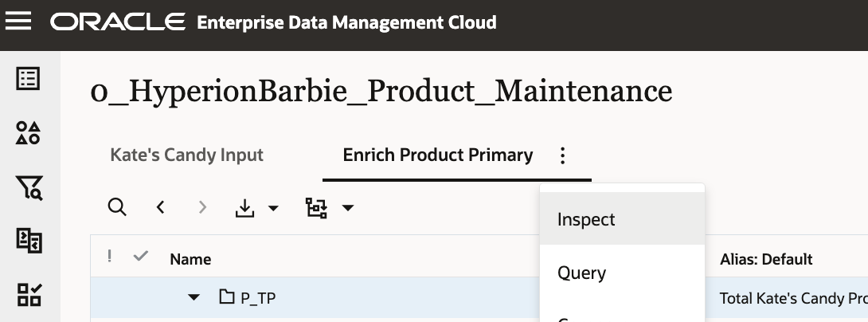Choose Inspect from the context menu

(587, 219)
